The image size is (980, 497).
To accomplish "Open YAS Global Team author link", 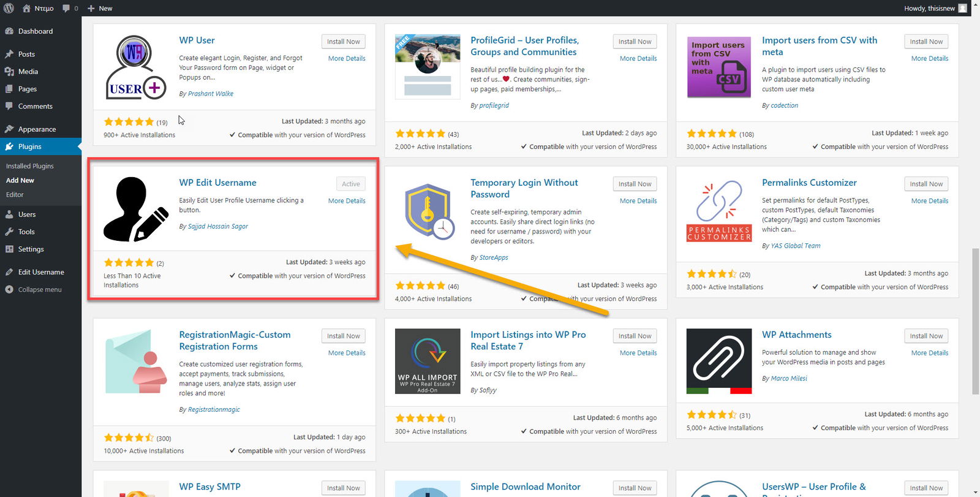I will coord(796,246).
